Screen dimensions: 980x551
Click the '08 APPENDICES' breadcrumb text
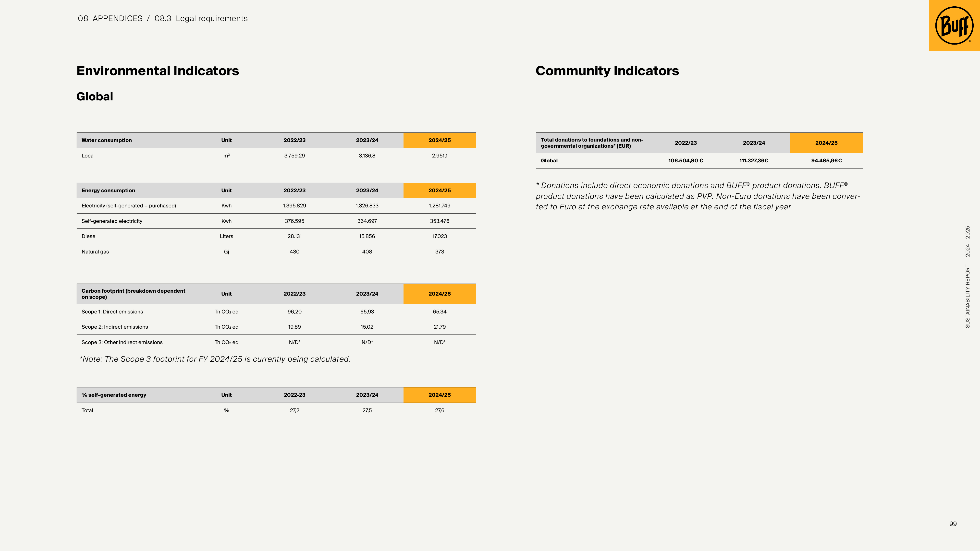110,19
